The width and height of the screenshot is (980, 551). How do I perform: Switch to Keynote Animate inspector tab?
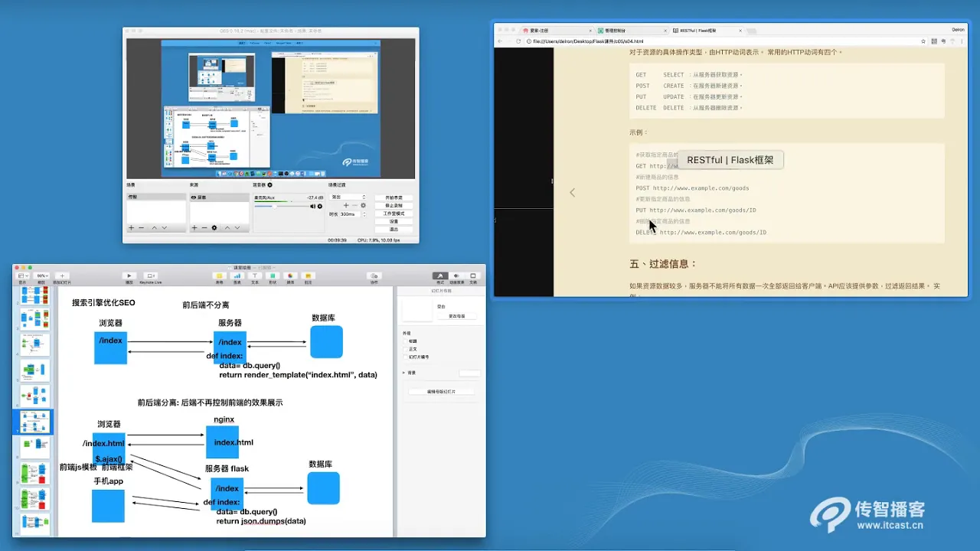pyautogui.click(x=456, y=275)
